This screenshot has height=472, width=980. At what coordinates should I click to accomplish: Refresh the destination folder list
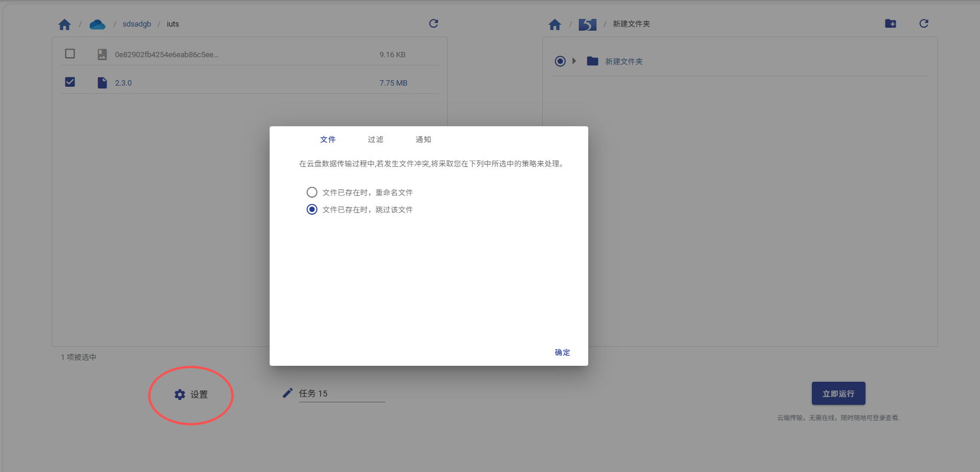click(924, 24)
